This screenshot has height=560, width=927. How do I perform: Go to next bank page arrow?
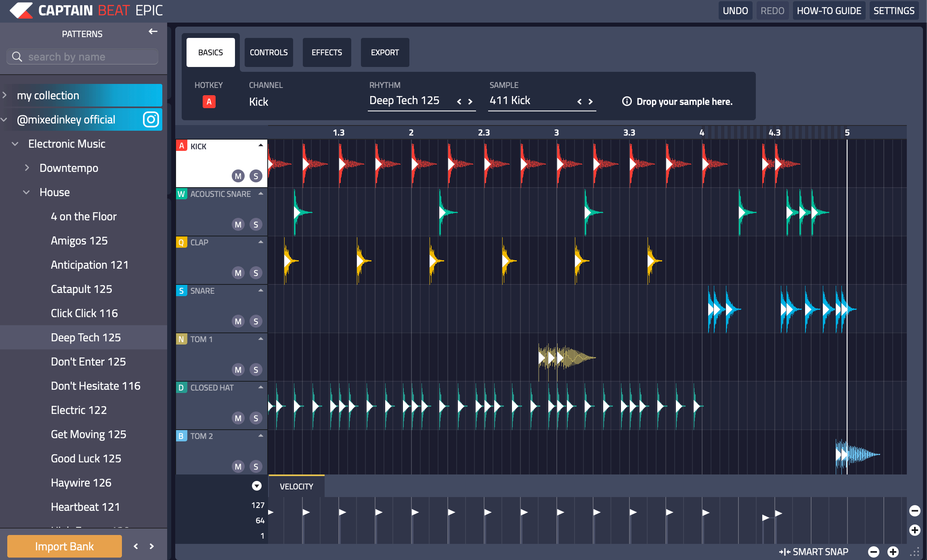(x=152, y=546)
